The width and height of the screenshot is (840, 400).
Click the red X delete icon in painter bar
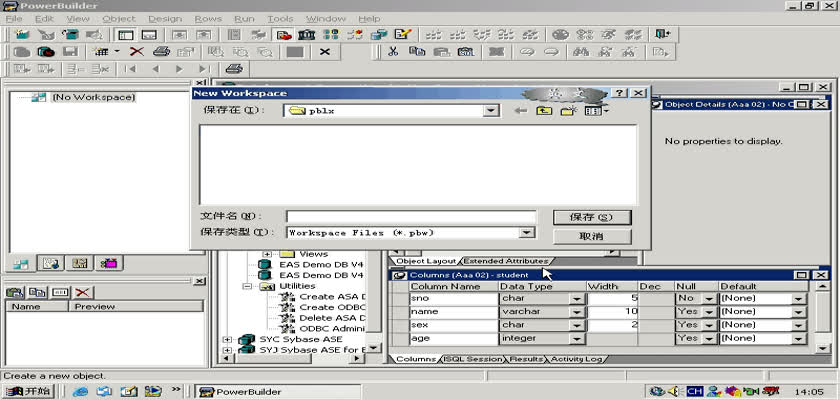(137, 52)
